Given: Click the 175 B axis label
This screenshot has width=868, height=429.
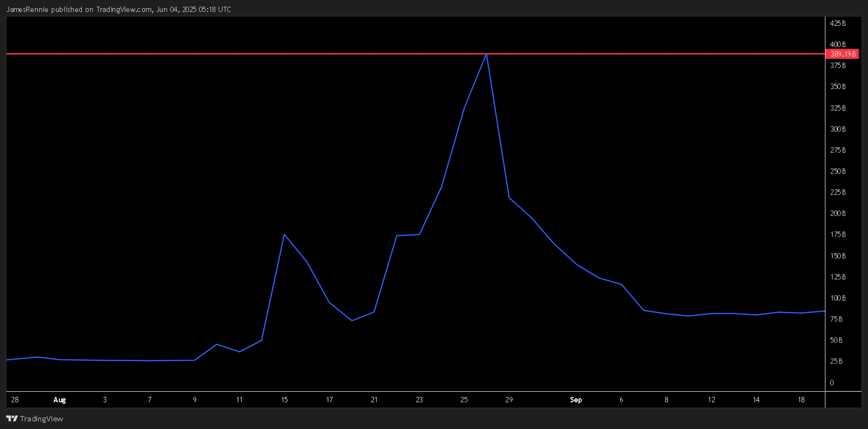Looking at the screenshot, I should tap(838, 234).
